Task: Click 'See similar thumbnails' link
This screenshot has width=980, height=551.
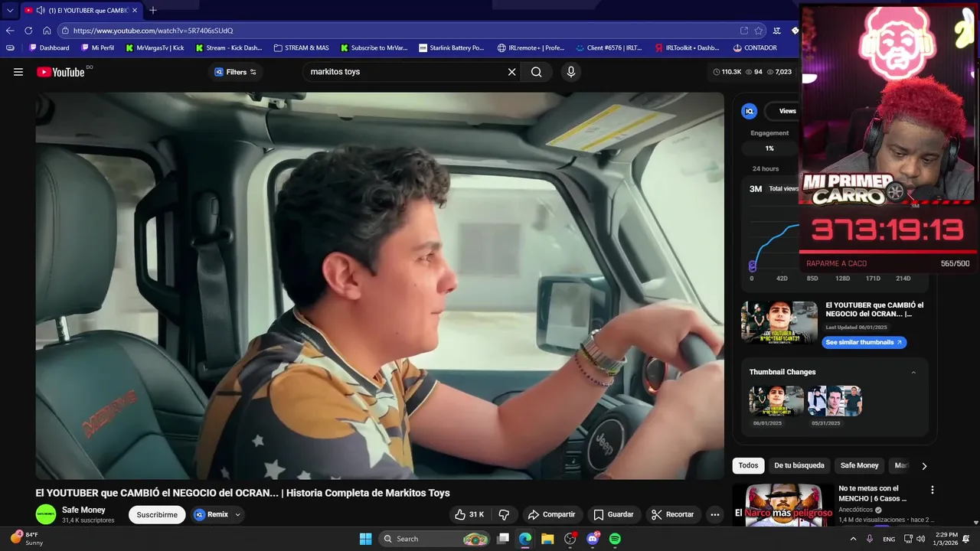Action: coord(864,342)
